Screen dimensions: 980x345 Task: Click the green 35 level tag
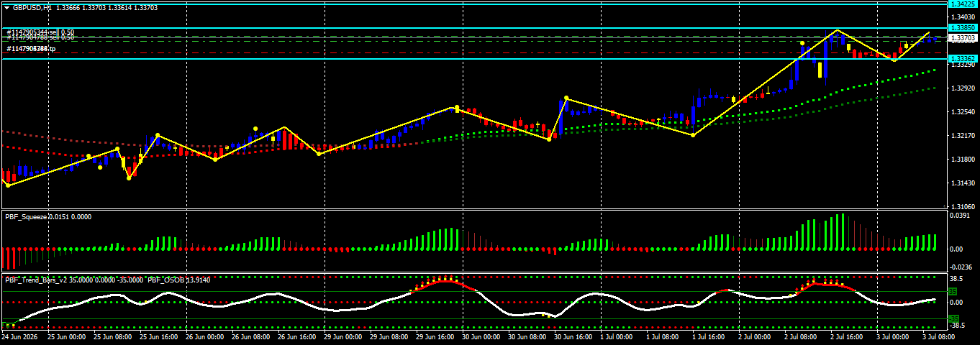point(953,292)
